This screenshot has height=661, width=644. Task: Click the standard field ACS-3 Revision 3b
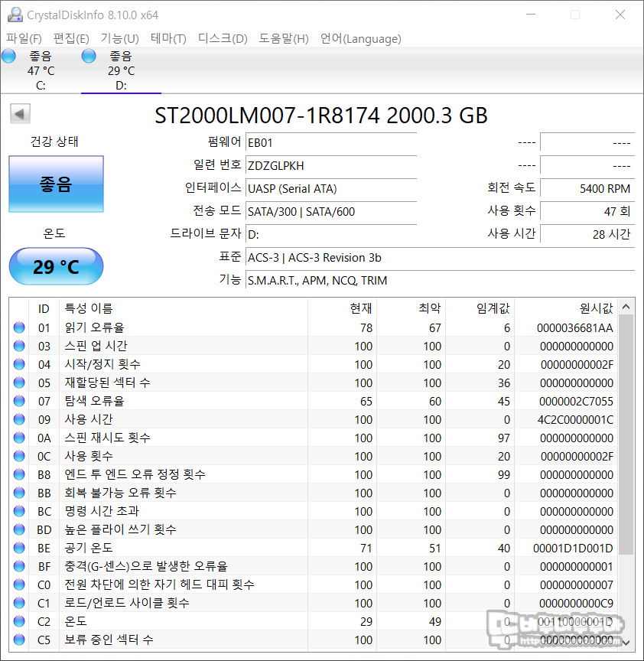[440, 258]
